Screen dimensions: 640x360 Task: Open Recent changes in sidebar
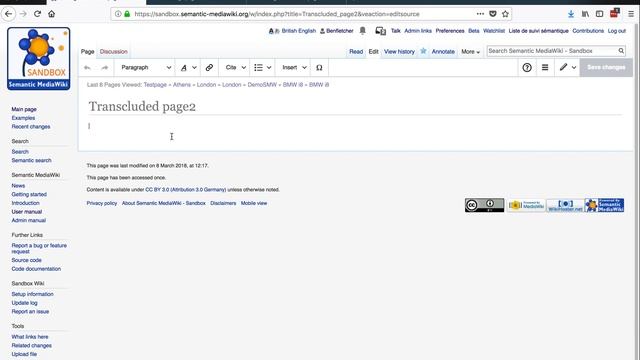pos(31,127)
